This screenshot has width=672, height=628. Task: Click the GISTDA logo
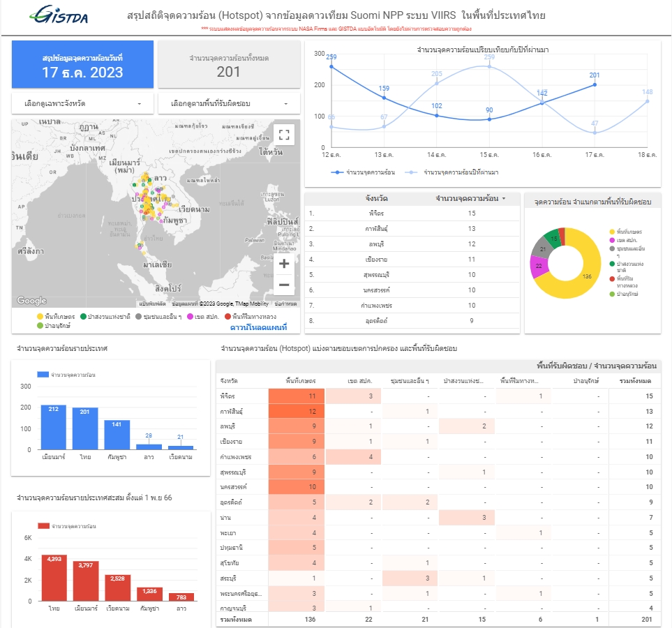[59, 15]
